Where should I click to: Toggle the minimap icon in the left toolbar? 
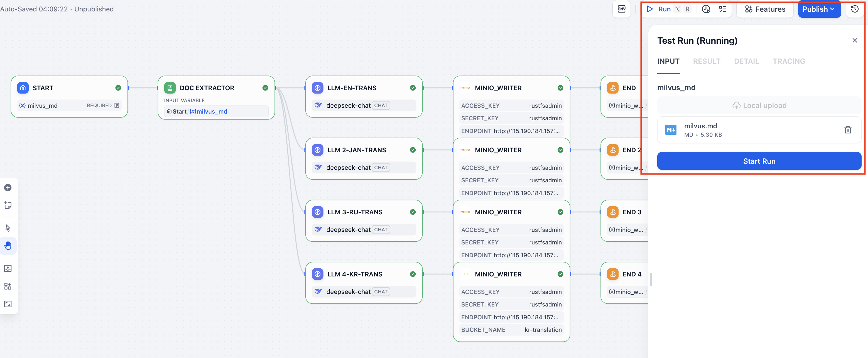coord(8,304)
